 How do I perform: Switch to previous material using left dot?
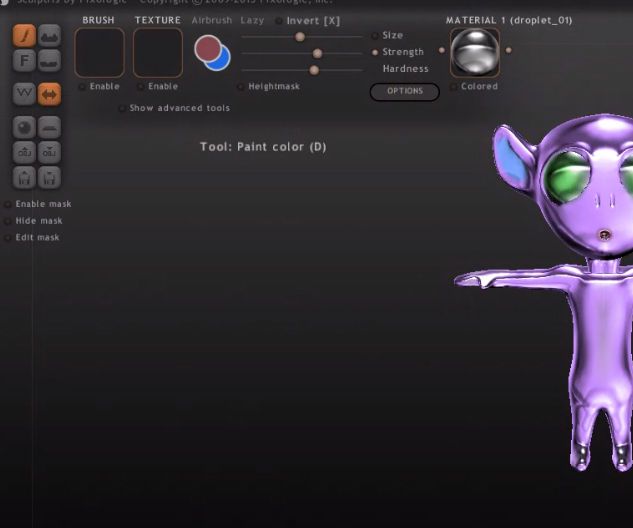[442, 50]
